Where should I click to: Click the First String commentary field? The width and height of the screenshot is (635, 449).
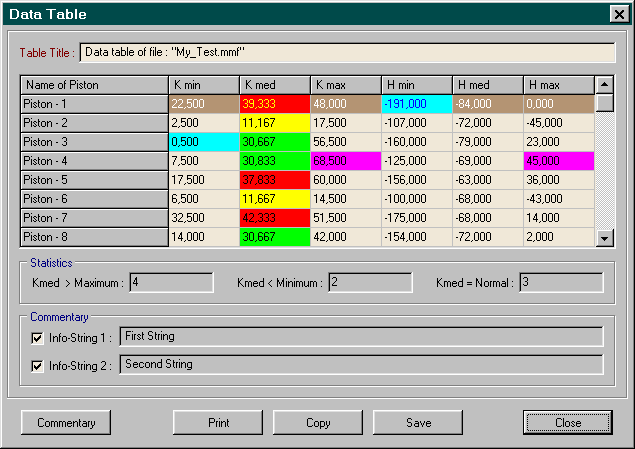pos(360,337)
